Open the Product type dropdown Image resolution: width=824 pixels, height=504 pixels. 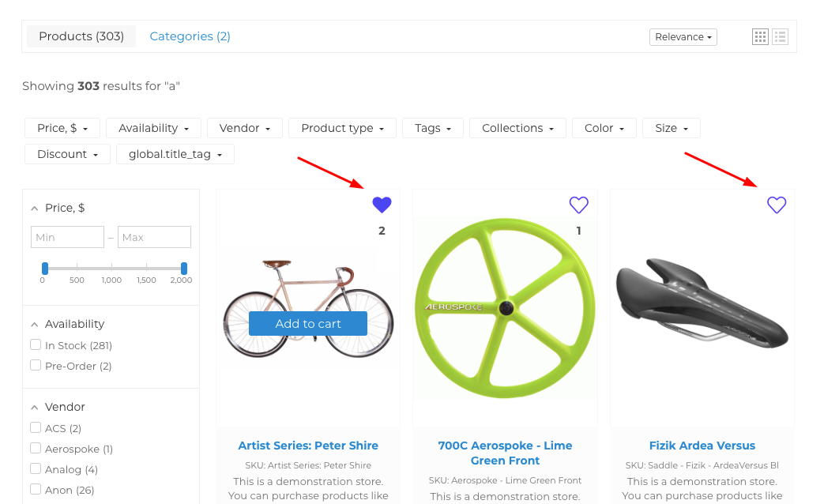[x=342, y=128]
